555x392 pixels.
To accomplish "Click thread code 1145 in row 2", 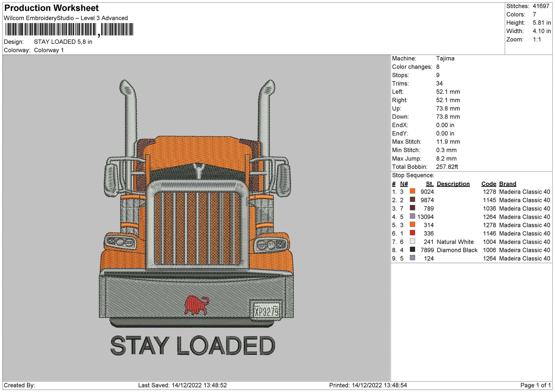I will point(489,200).
